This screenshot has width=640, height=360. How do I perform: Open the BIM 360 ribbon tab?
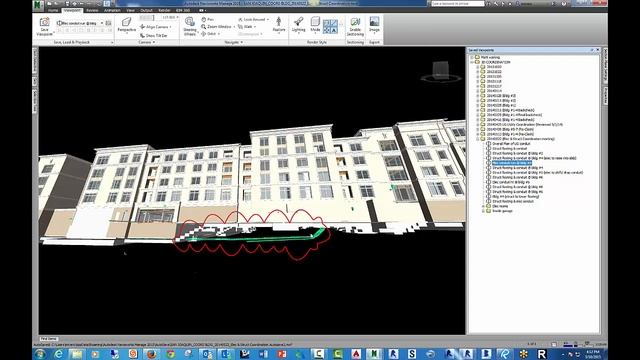pyautogui.click(x=182, y=10)
